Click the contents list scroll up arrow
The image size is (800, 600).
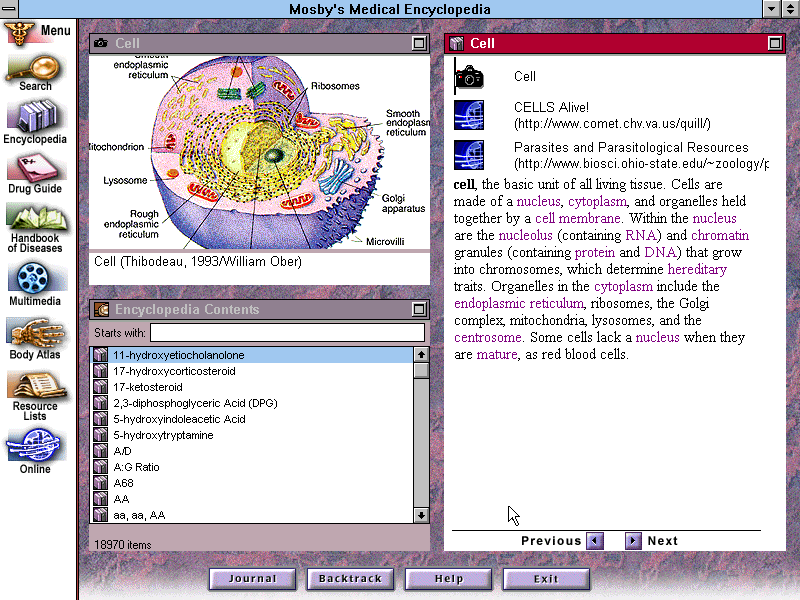[x=421, y=354]
